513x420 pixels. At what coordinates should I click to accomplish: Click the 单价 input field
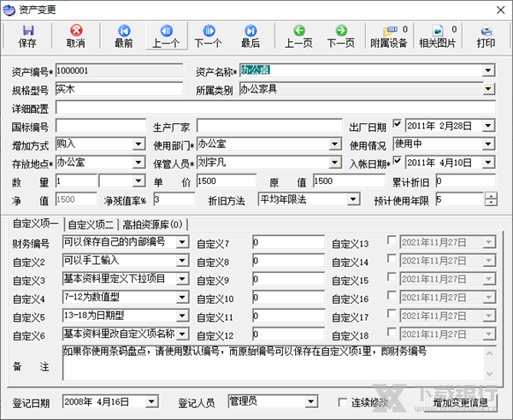[x=227, y=180]
